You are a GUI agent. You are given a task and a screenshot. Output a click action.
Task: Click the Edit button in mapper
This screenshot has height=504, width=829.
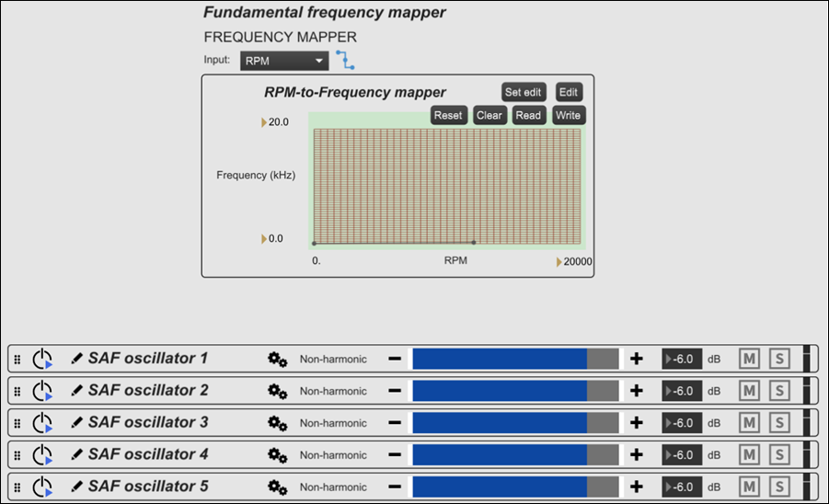coord(569,92)
